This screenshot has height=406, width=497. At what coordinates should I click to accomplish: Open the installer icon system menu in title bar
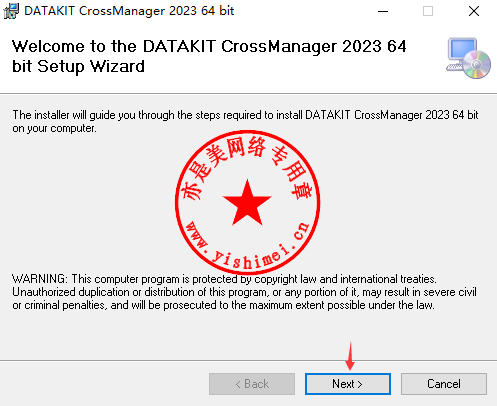pyautogui.click(x=11, y=11)
